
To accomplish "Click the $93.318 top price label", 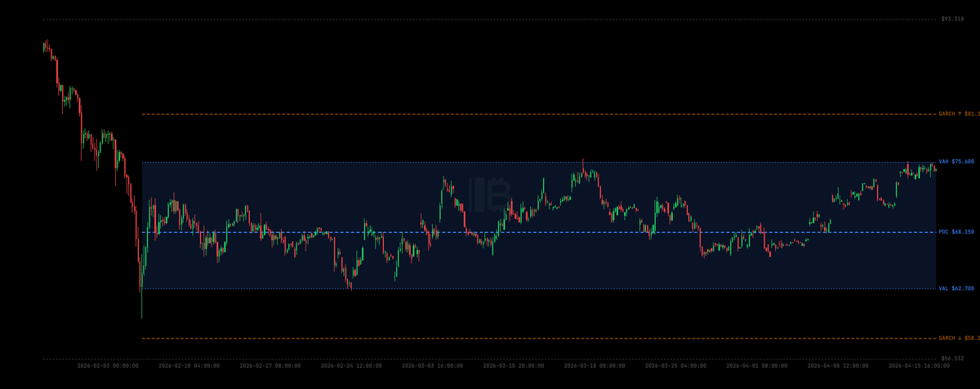I will [952, 19].
